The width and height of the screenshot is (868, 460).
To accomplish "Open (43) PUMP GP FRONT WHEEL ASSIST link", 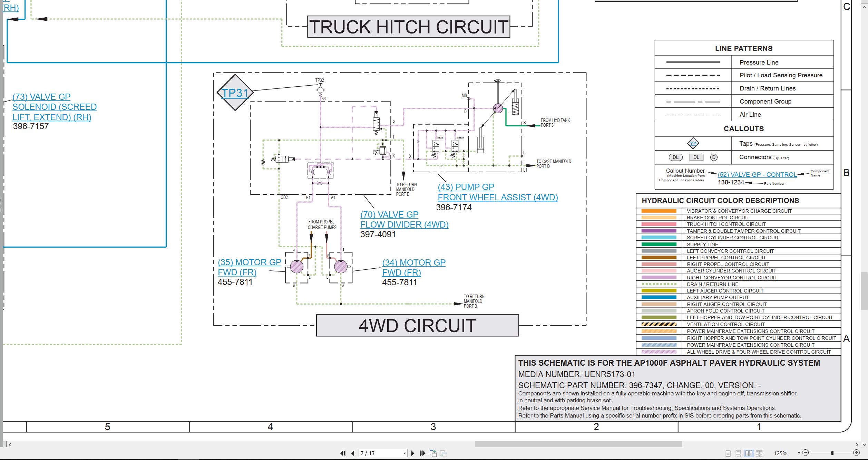I will (498, 192).
